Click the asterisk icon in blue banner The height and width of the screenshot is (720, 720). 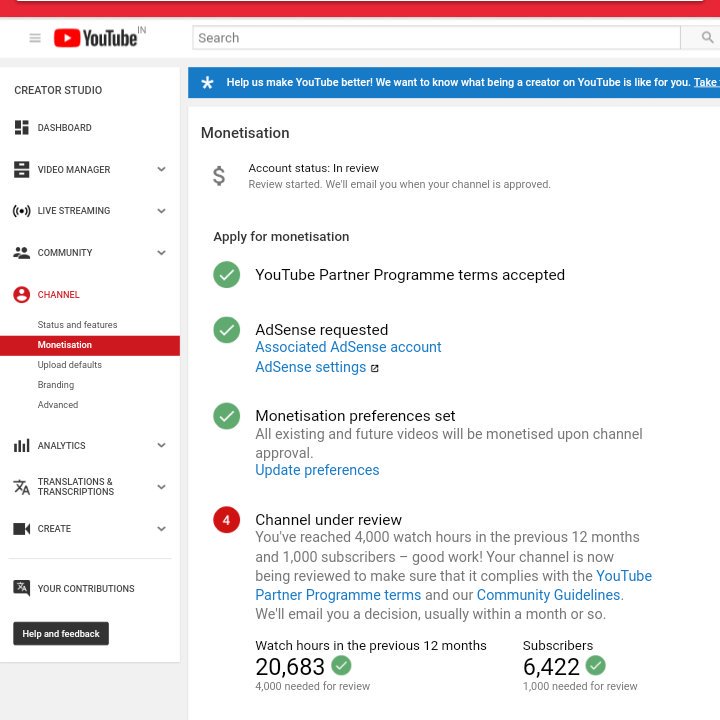click(x=207, y=83)
